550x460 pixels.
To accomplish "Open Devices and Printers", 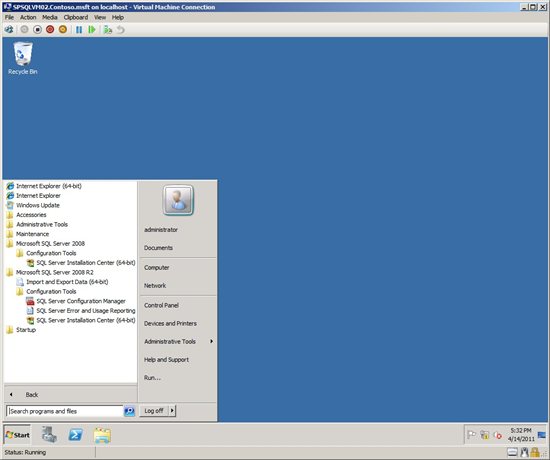I will click(170, 324).
